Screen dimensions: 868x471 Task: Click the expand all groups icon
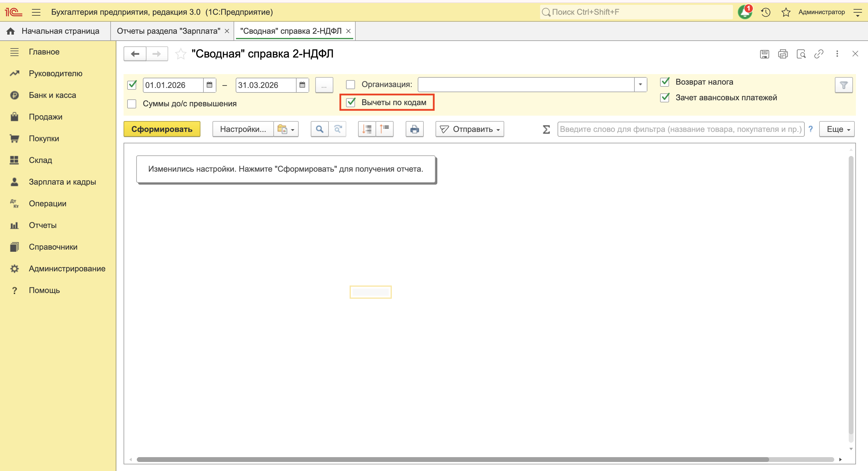click(366, 129)
